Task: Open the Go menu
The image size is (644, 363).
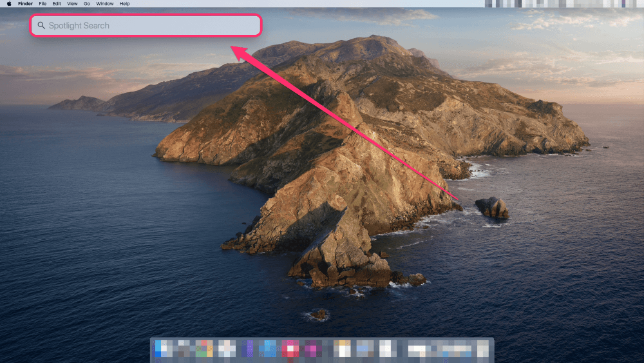Action: pyautogui.click(x=87, y=4)
